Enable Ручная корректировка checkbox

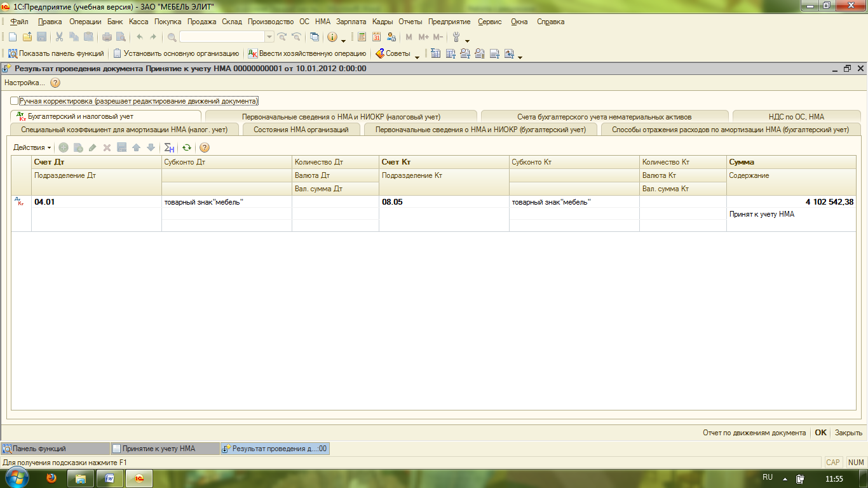pos(15,101)
